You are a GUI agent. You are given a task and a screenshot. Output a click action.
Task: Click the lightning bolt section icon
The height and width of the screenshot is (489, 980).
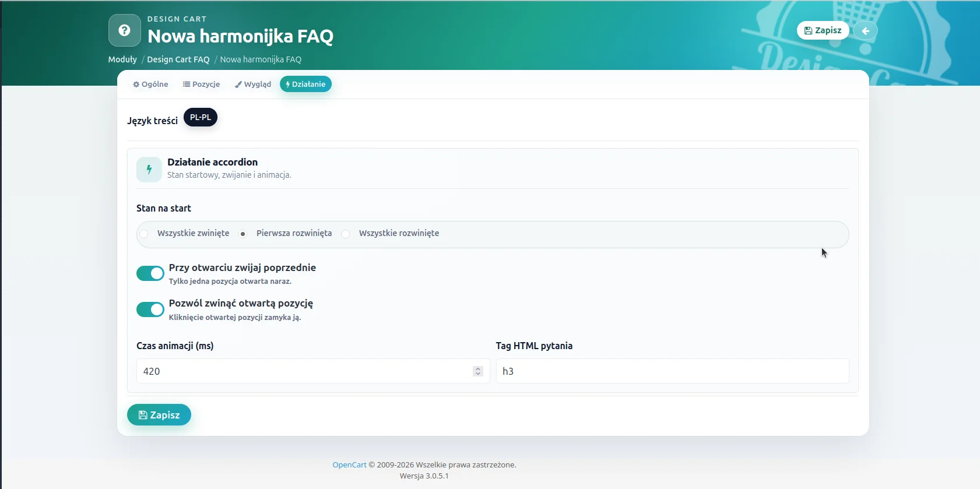tap(149, 170)
